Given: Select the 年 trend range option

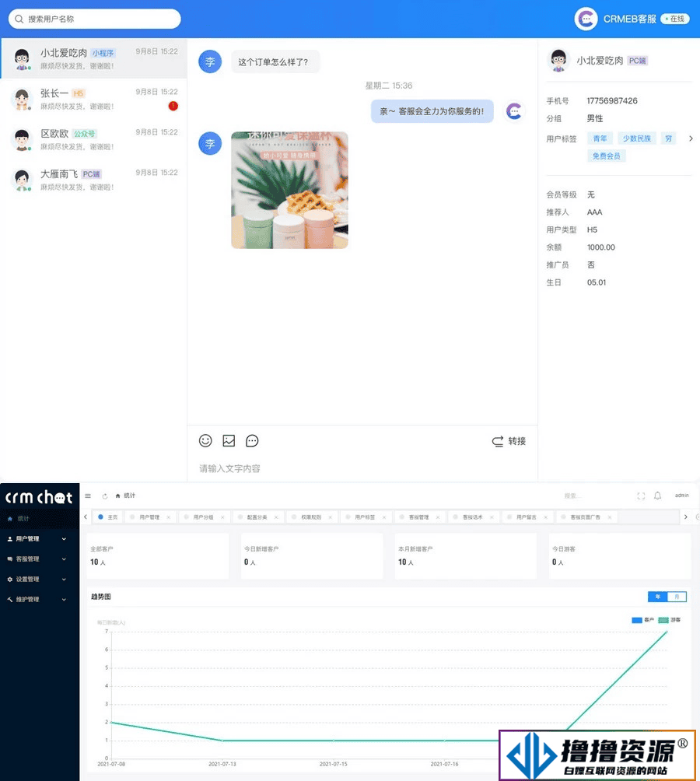Looking at the screenshot, I should [658, 597].
